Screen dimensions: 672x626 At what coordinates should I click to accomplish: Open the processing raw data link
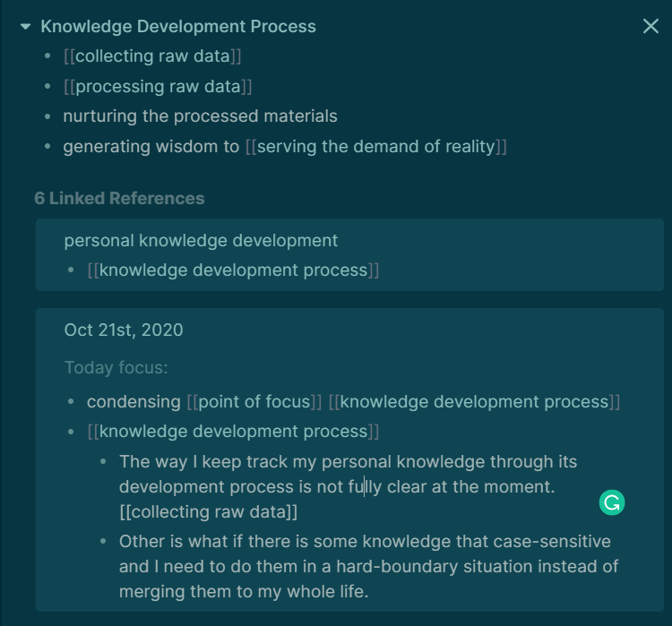(158, 87)
